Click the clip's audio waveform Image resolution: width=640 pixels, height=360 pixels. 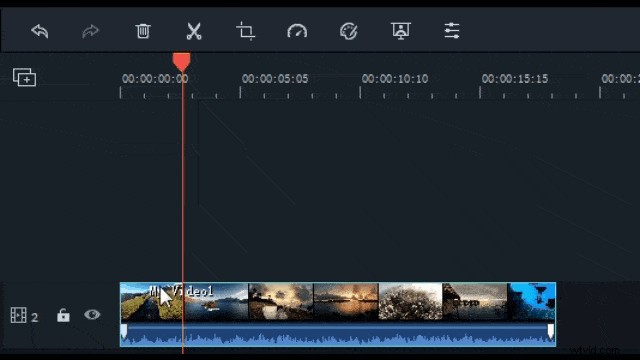point(338,336)
